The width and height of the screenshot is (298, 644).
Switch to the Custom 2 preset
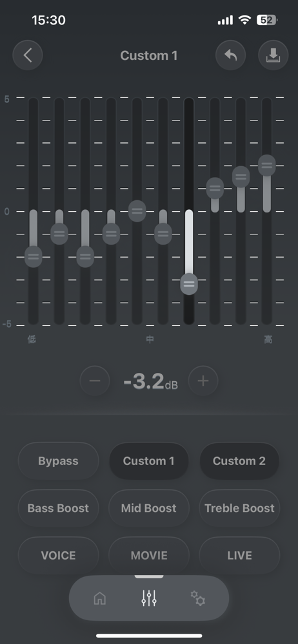(239, 461)
